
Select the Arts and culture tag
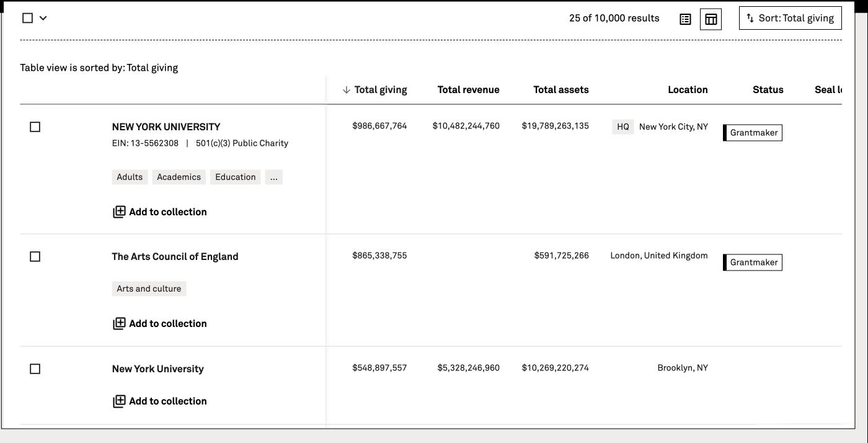[149, 289]
